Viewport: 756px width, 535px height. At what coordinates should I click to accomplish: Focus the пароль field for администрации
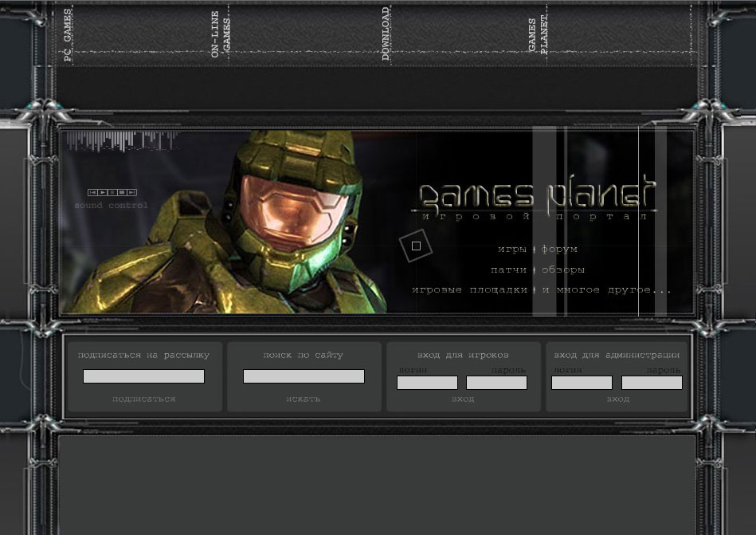652,383
